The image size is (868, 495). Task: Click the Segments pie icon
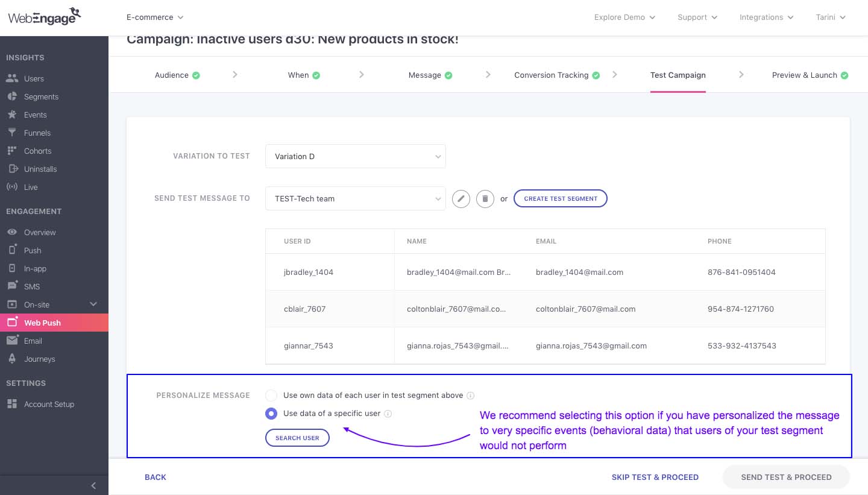coord(12,96)
